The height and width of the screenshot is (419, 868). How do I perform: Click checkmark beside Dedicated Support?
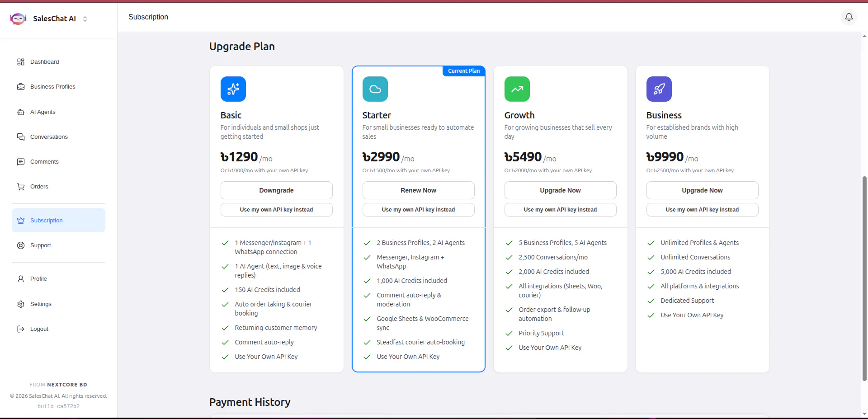point(651,301)
